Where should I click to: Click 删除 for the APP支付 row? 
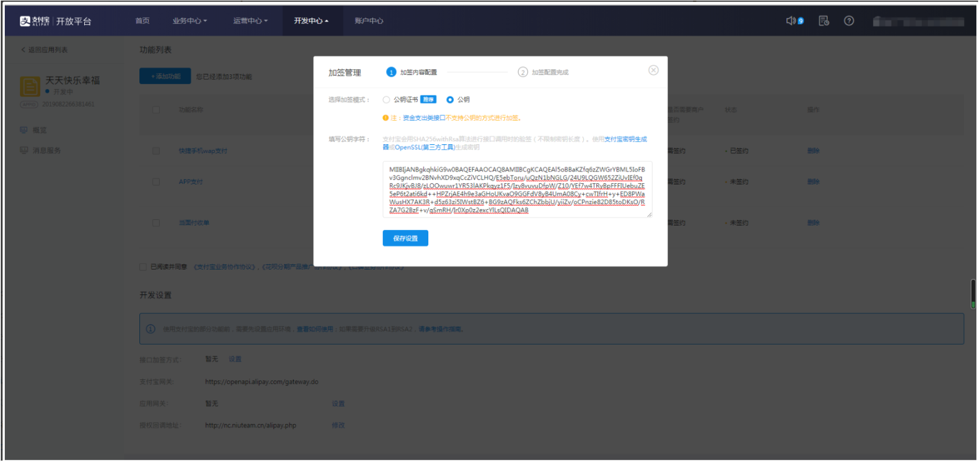tap(813, 182)
